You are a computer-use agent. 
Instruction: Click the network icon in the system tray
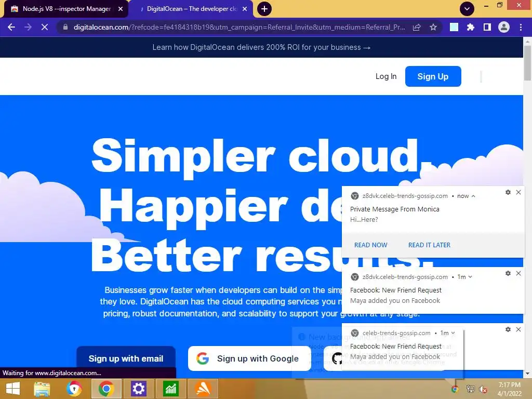470,389
